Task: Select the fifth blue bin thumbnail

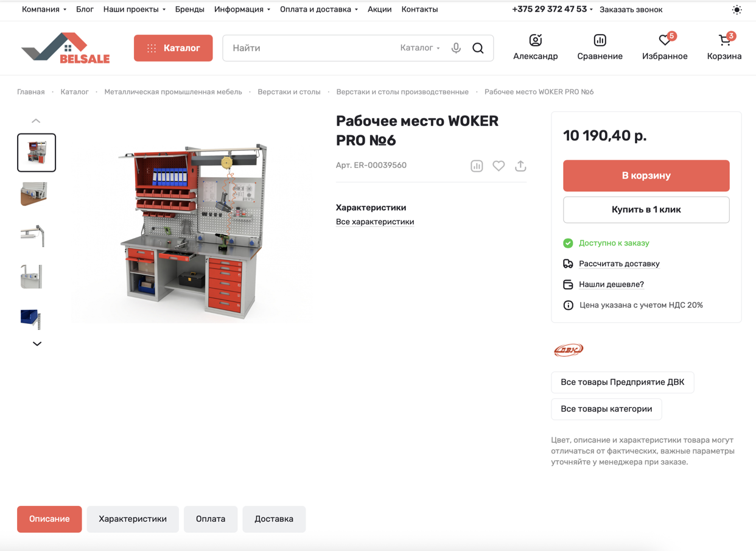Action: (x=31, y=318)
